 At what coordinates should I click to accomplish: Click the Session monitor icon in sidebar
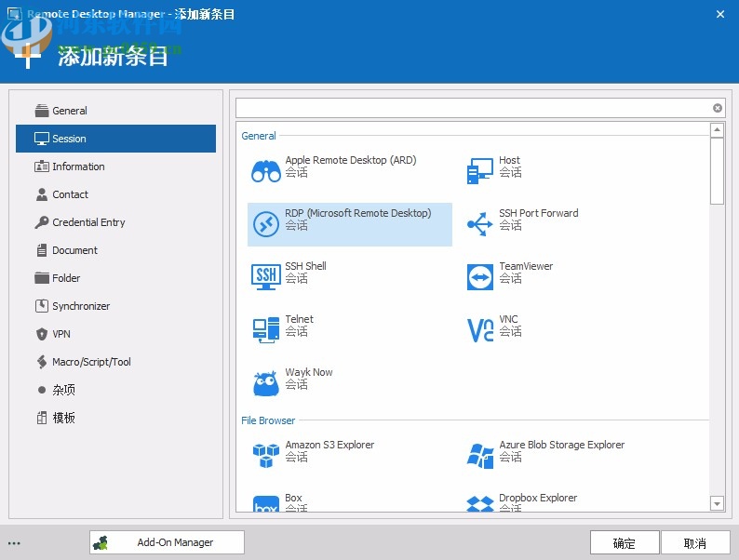click(x=42, y=139)
